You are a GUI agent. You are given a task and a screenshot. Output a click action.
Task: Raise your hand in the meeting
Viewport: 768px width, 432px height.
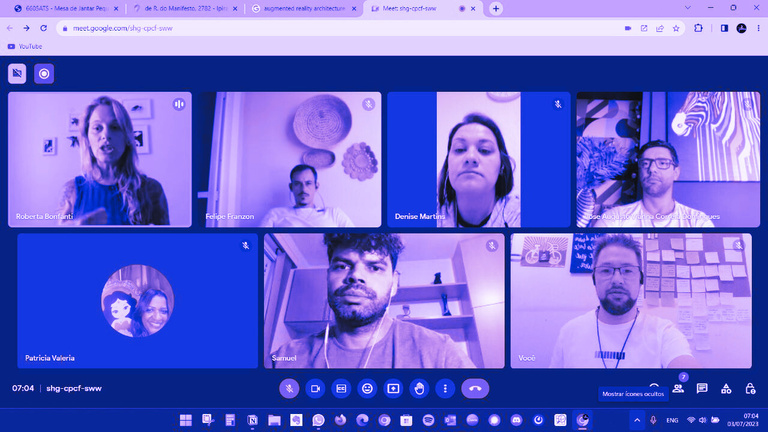(x=419, y=388)
